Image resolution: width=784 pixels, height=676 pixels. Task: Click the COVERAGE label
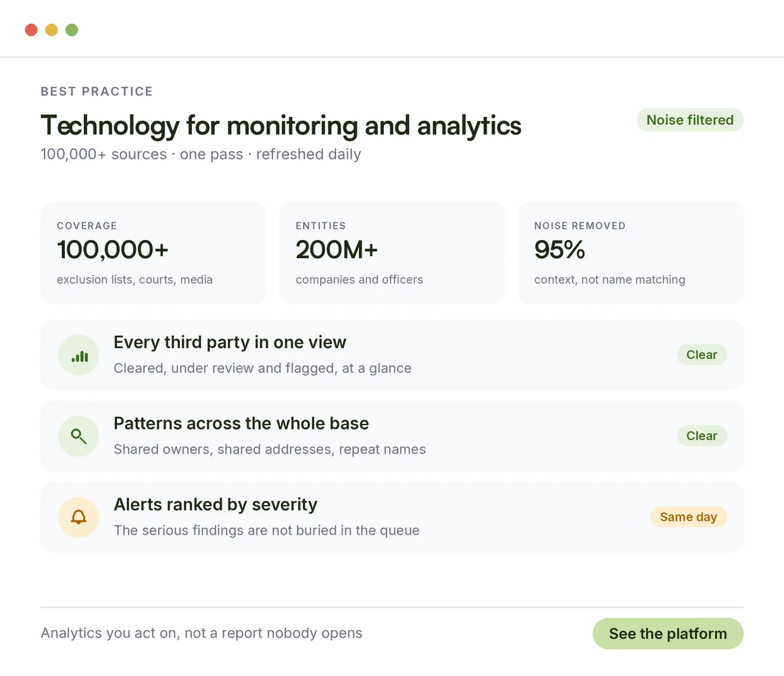87,226
